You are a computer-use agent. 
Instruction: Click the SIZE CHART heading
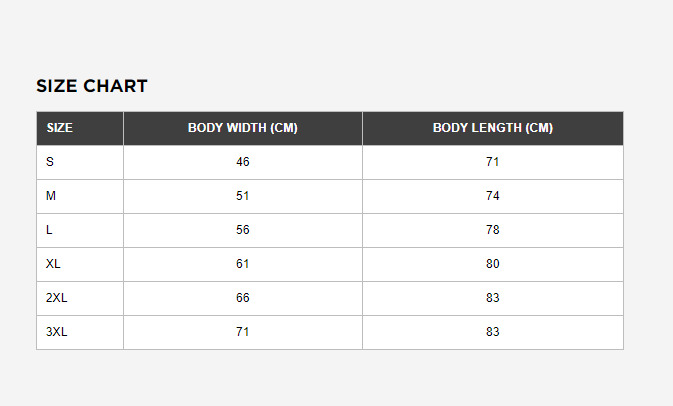92,86
